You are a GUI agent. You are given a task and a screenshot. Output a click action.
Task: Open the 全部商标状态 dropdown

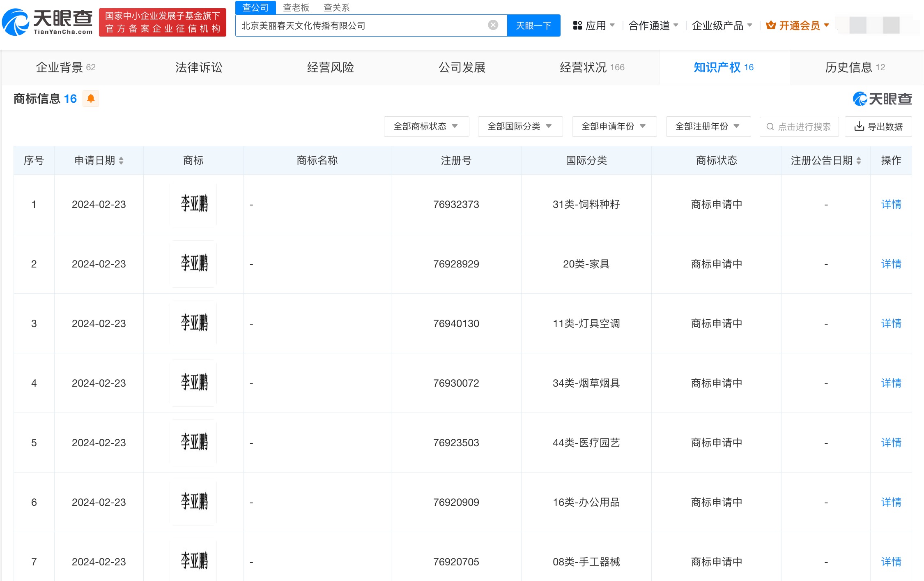[x=426, y=127]
